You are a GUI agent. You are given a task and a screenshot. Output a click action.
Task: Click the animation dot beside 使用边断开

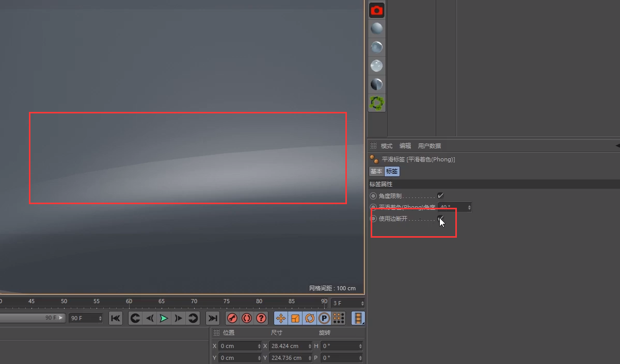coord(373,219)
